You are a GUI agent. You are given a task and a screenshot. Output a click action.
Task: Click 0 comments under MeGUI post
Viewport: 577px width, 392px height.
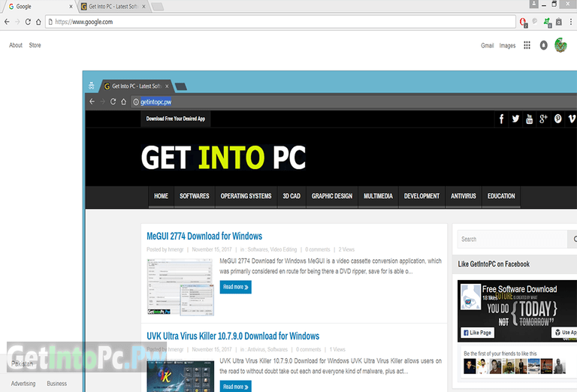[x=318, y=249]
